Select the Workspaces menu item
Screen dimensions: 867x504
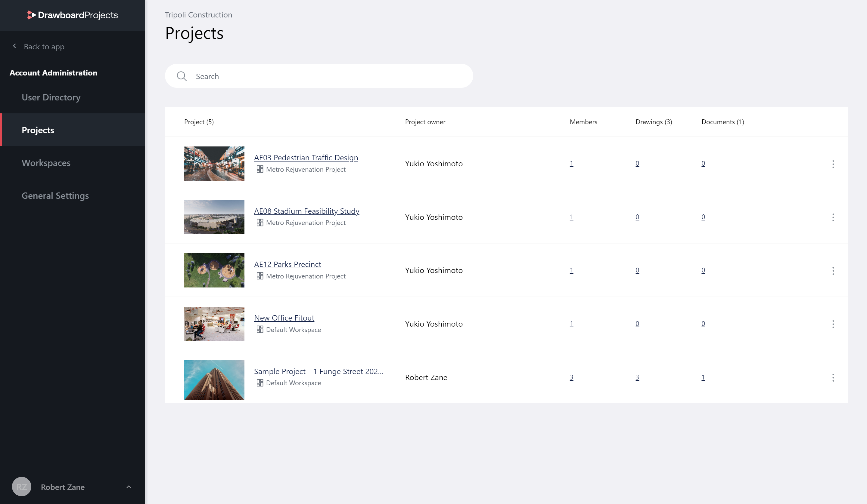point(46,163)
